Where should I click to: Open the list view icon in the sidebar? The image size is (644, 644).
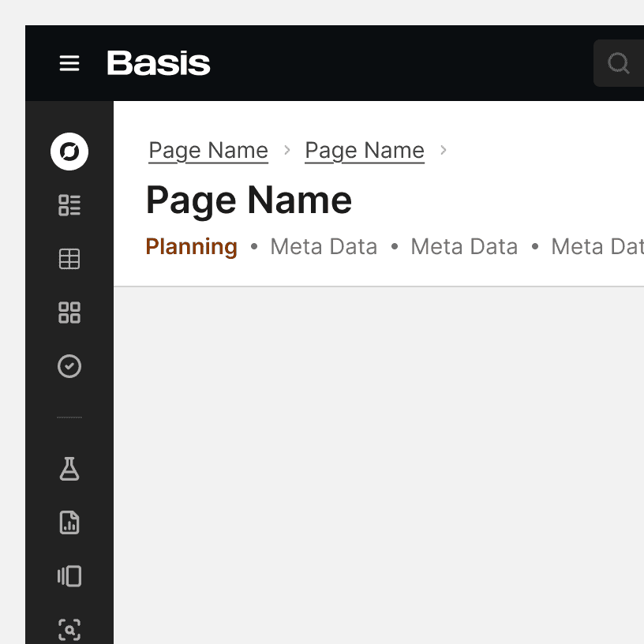69,205
